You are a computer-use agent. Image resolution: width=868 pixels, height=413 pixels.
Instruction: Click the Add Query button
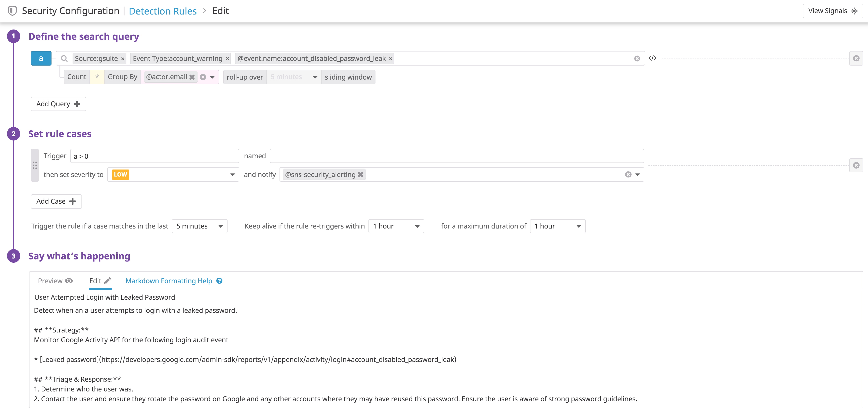click(58, 104)
